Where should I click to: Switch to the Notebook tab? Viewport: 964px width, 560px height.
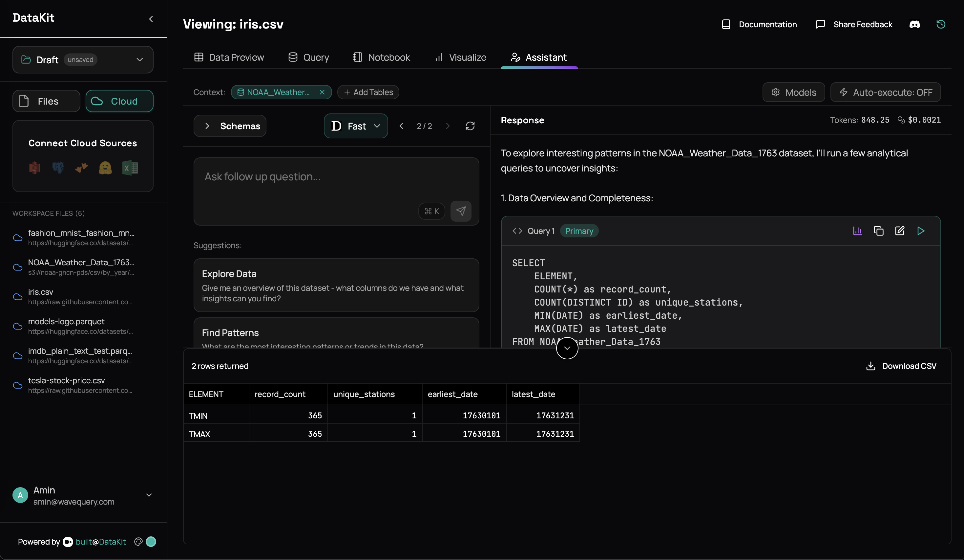[x=381, y=57]
